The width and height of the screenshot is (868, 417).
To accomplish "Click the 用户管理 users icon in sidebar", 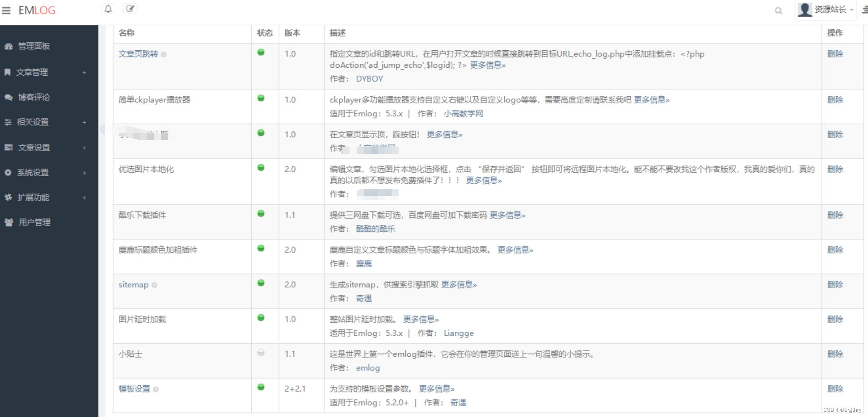I will coord(8,222).
